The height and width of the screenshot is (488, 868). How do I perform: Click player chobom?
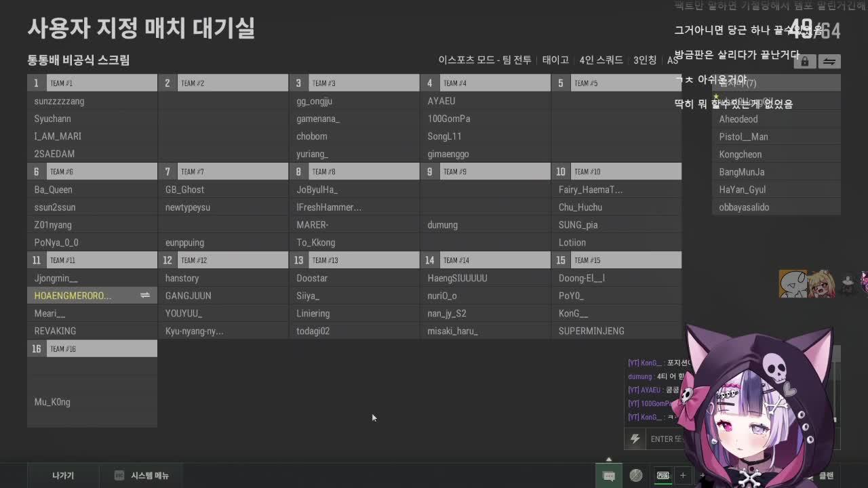point(312,136)
